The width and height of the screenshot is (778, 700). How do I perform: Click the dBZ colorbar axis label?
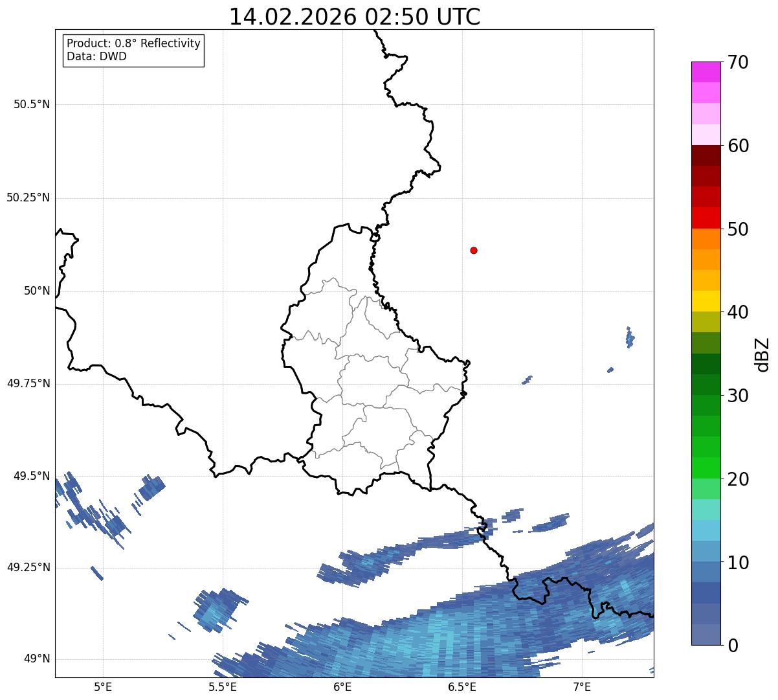pyautogui.click(x=762, y=354)
